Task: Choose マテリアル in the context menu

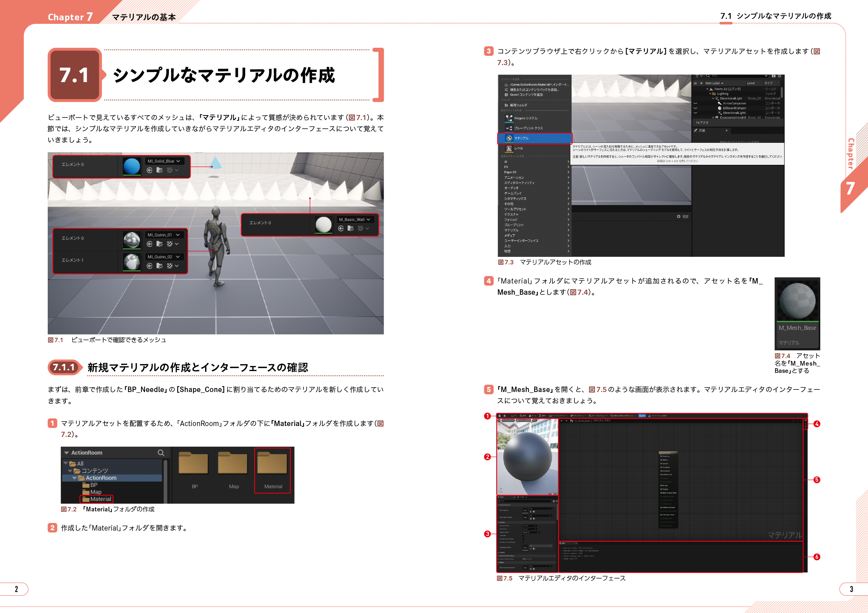Action: [535, 138]
